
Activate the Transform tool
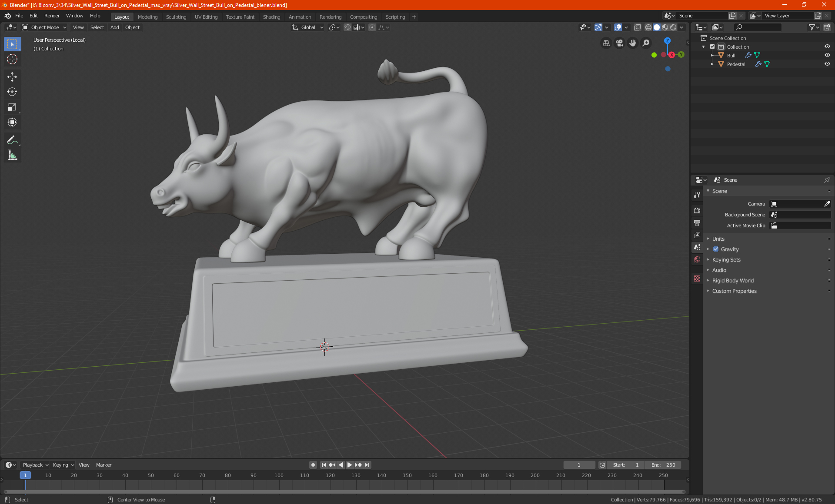click(x=12, y=123)
